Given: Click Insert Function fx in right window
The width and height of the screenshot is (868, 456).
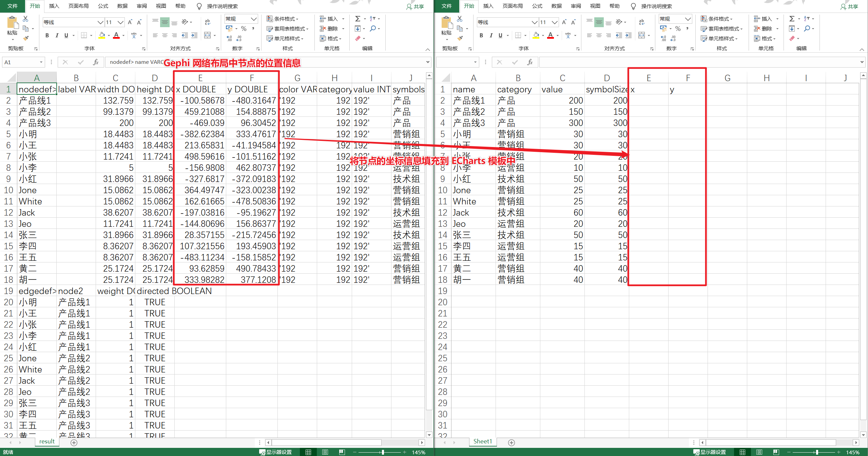Looking at the screenshot, I should (530, 62).
